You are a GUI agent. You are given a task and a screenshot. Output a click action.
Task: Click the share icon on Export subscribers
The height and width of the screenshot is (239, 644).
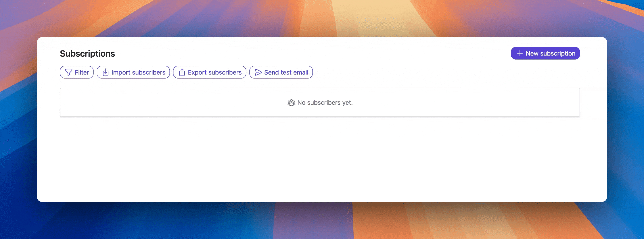[x=182, y=72]
